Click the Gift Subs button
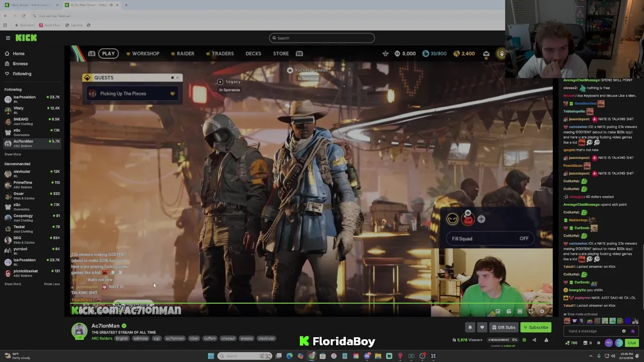 pos(504,327)
